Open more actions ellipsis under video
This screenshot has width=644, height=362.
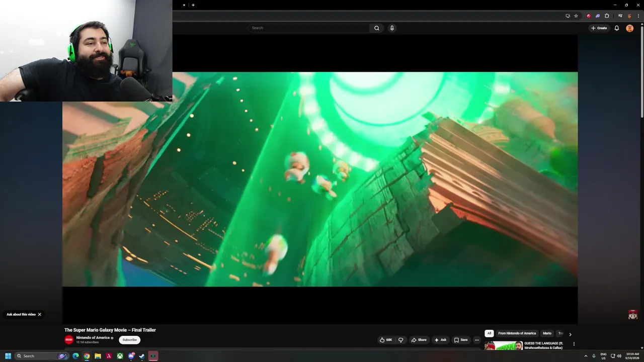(477, 340)
